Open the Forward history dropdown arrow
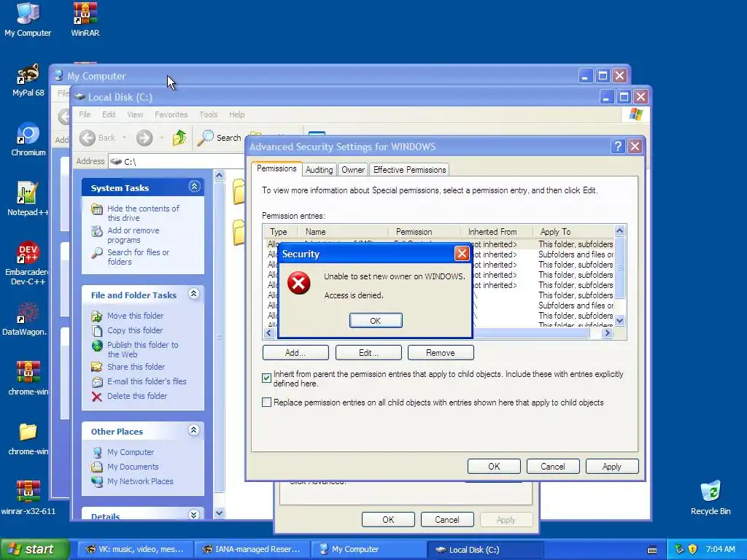This screenshot has width=747, height=560. click(161, 138)
